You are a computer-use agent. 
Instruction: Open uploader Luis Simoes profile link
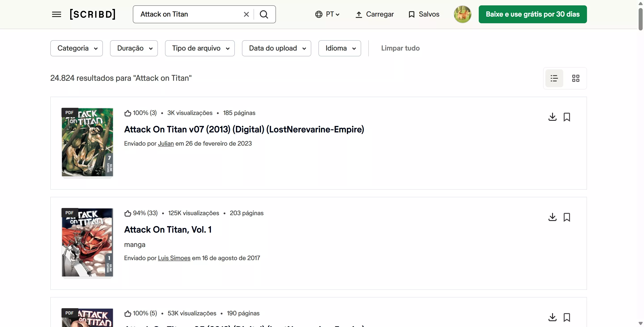pyautogui.click(x=174, y=258)
